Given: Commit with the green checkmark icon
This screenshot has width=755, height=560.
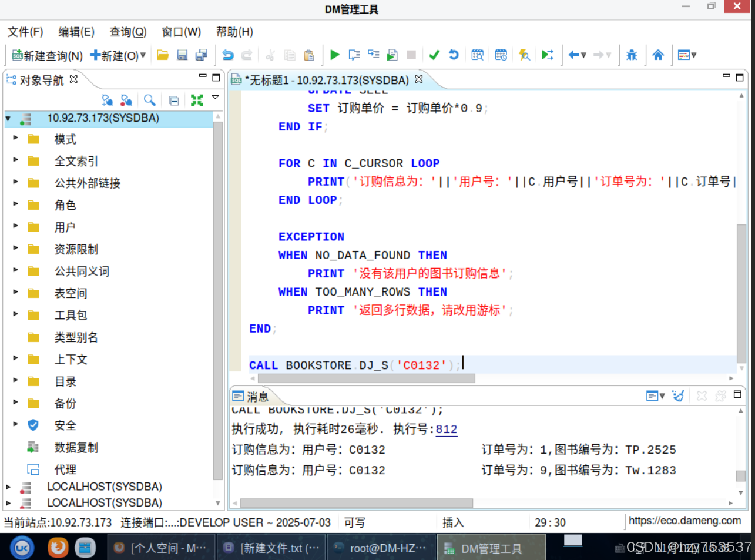Looking at the screenshot, I should [434, 55].
